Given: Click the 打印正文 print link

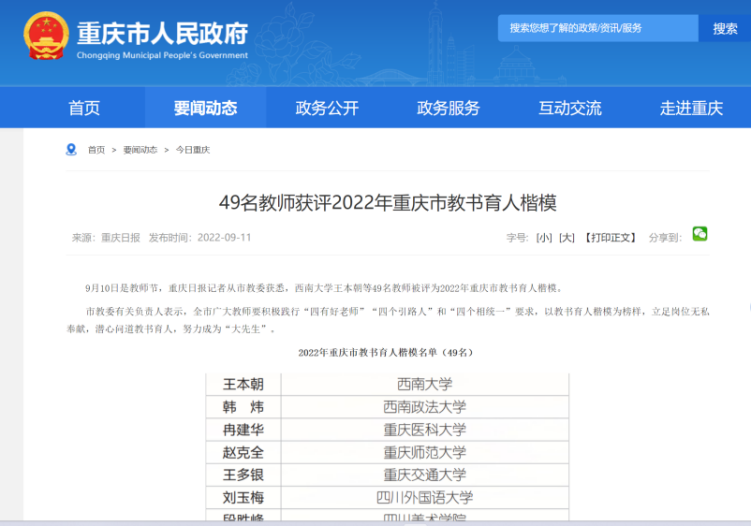Looking at the screenshot, I should [x=610, y=238].
